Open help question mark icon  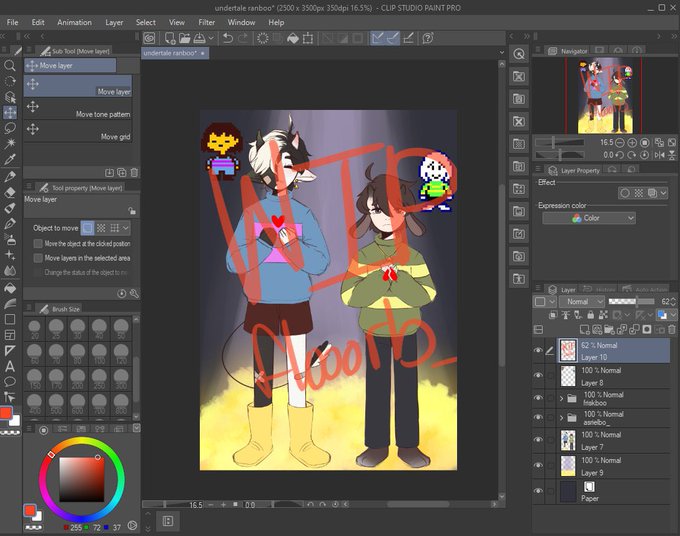click(x=428, y=38)
